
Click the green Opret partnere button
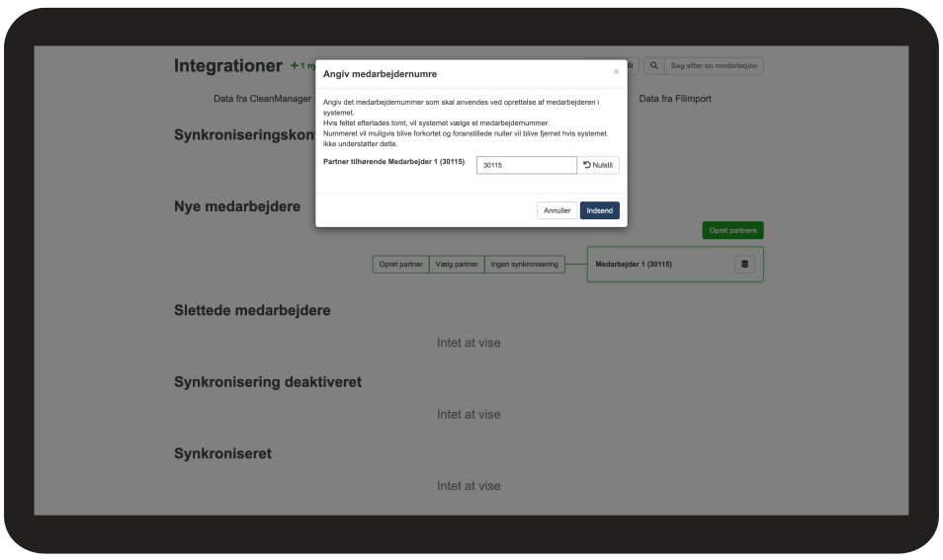coord(732,230)
